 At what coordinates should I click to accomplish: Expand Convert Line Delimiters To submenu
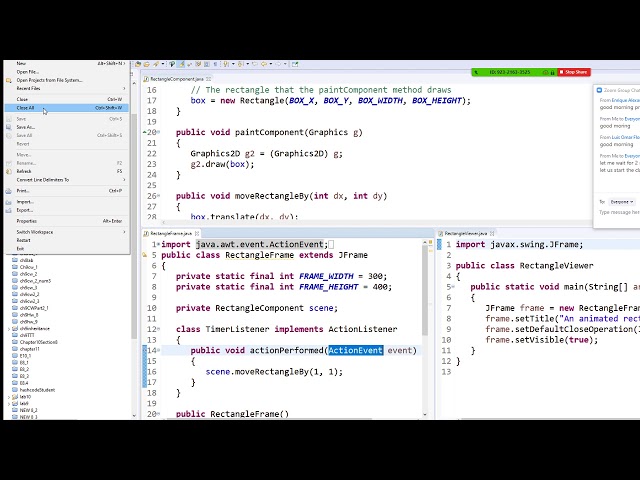click(67, 180)
